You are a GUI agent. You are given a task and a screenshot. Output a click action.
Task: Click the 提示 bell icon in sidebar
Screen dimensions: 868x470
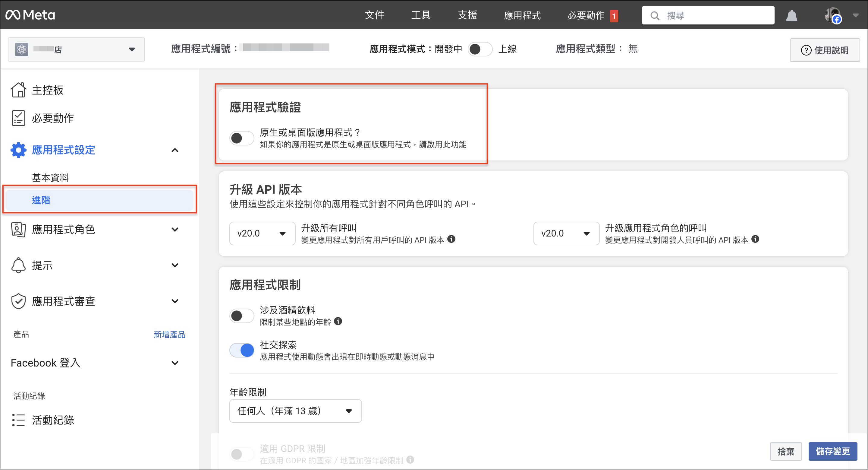(18, 265)
